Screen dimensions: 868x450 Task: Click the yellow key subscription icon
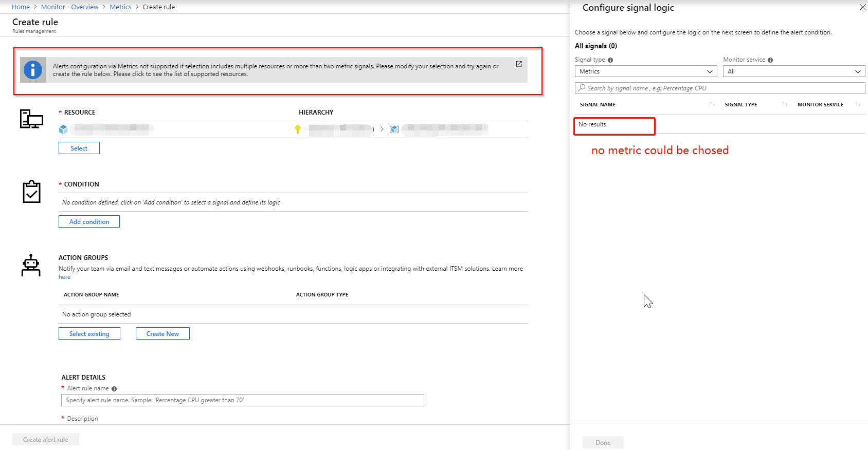(297, 129)
